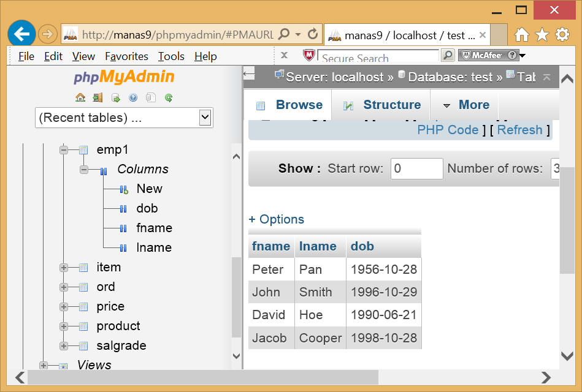Open the More tab dropdown
This screenshot has height=392, width=582.
pos(465,105)
